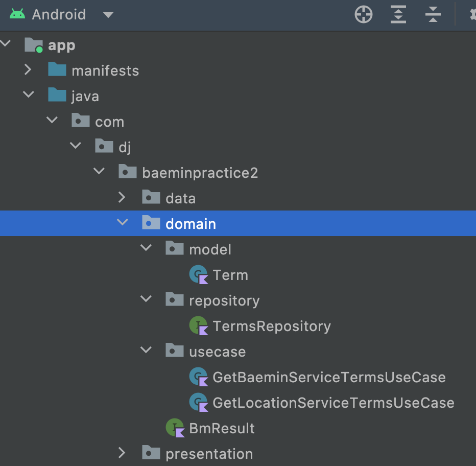Click the presentation package folder icon

[x=151, y=452]
